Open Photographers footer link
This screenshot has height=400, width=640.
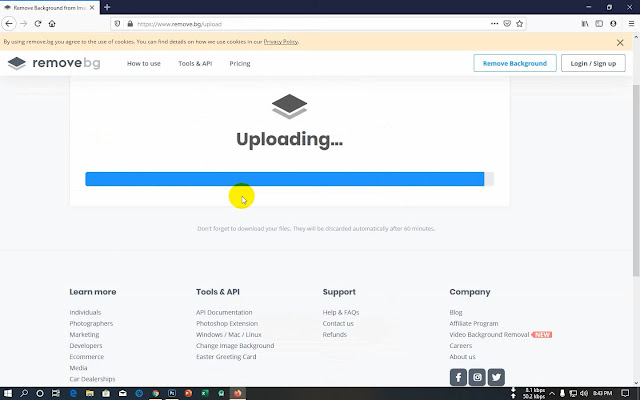91,323
